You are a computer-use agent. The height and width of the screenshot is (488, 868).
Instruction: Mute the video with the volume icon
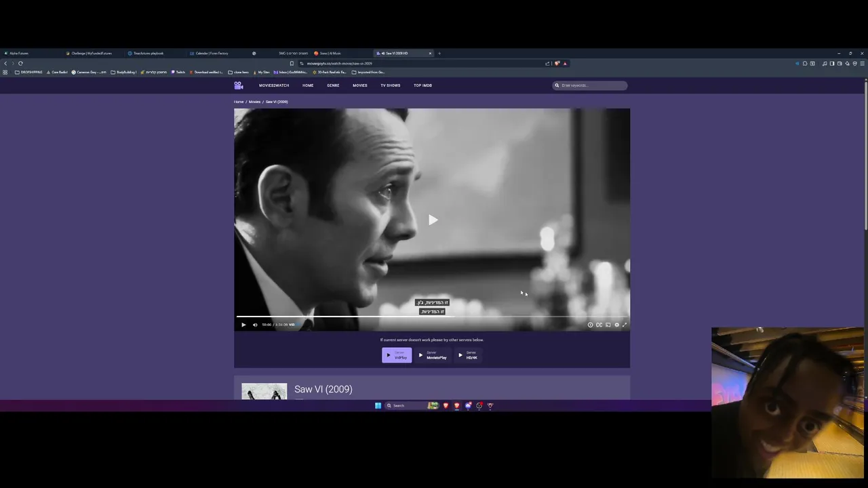pos(255,325)
